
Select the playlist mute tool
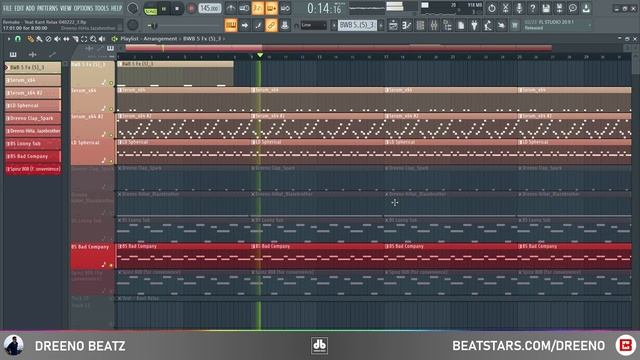[x=57, y=39]
